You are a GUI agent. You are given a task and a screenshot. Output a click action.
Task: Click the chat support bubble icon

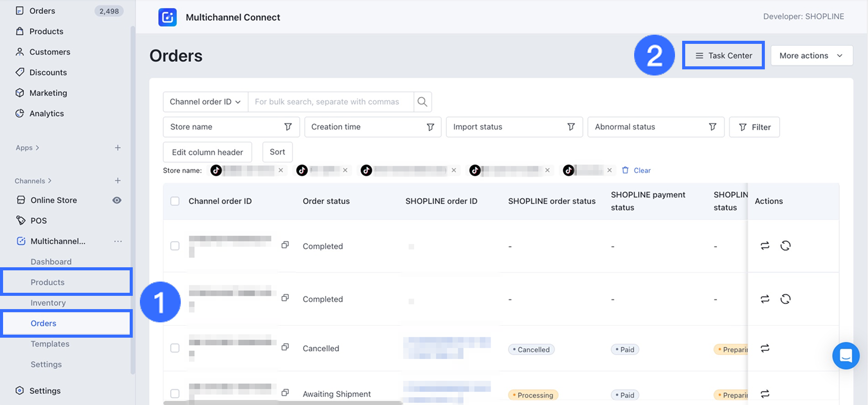coord(846,356)
